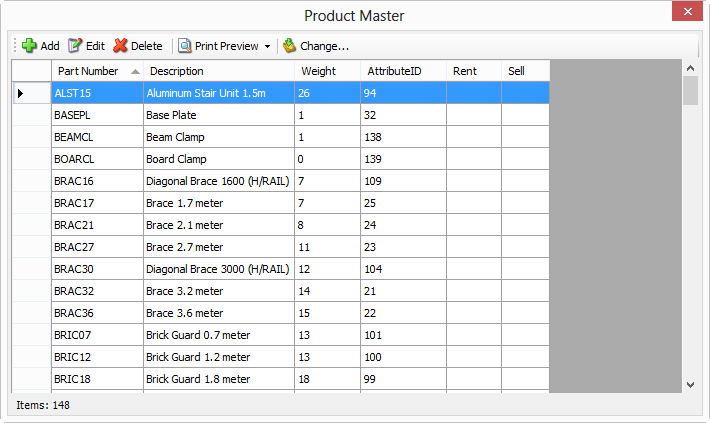Viewport: 710px width, 423px height.
Task: Click Brick Guard 0.7 meter description
Action: [x=219, y=335]
